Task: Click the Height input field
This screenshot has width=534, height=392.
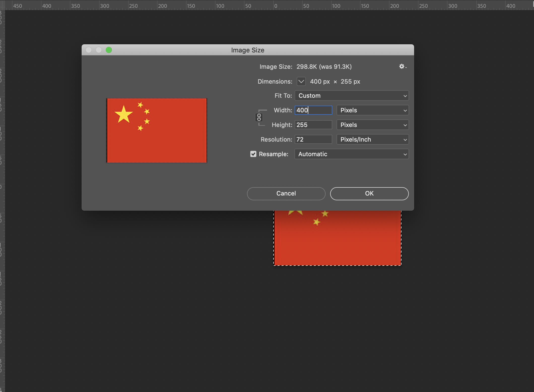Action: click(313, 125)
